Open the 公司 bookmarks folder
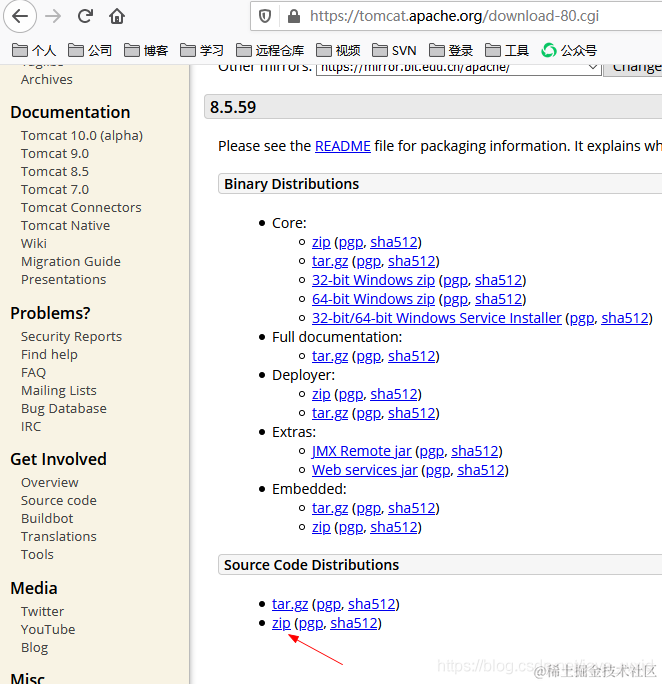The height and width of the screenshot is (684, 662). [x=90, y=51]
